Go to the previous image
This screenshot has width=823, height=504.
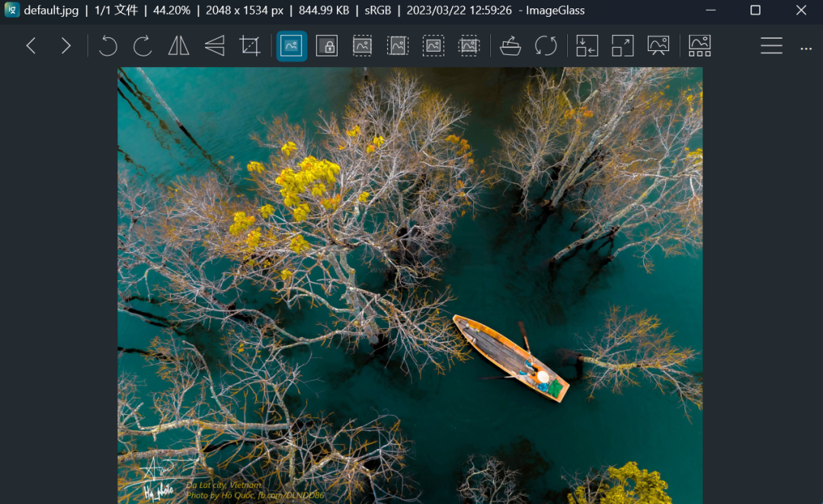click(31, 46)
